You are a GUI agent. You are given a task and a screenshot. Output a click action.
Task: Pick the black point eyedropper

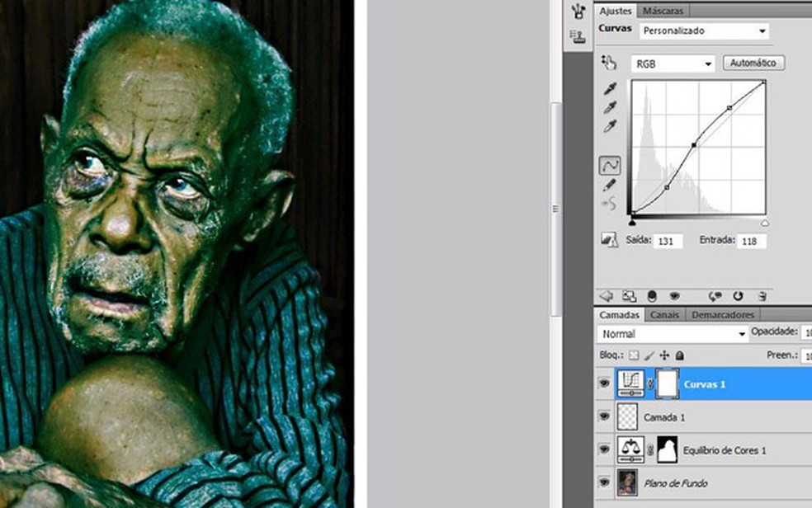pos(610,88)
